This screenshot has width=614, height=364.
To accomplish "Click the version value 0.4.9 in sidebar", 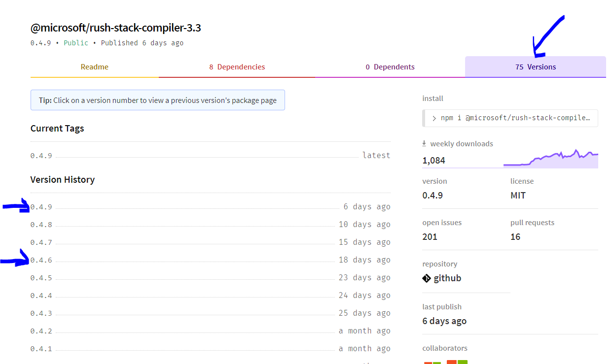I will 433,196.
